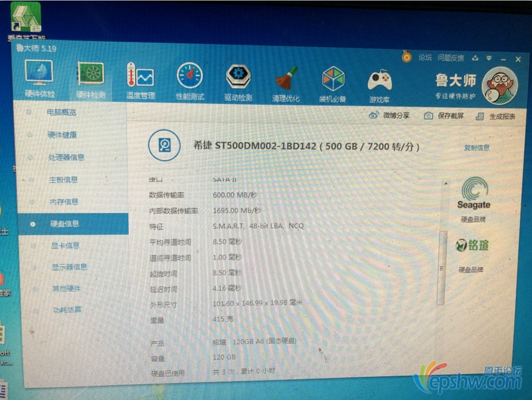Launch 性能测试 performance test gauge icon
This screenshot has width=532, height=400.
[189, 82]
